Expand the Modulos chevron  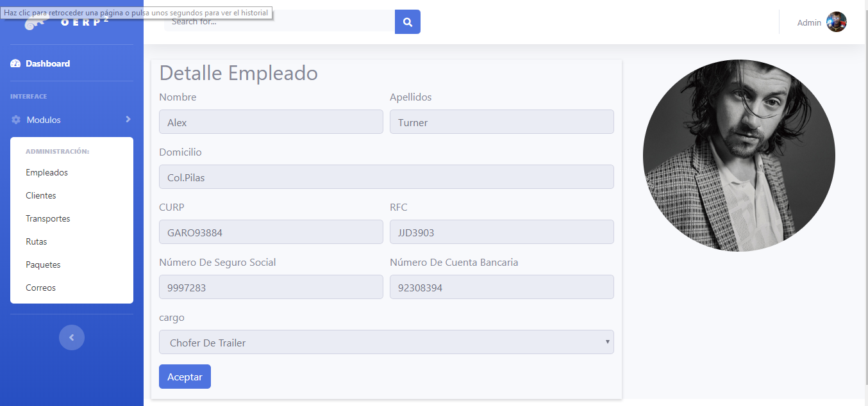tap(128, 119)
